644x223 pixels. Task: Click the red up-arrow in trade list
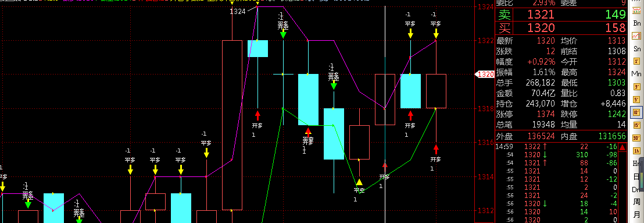tap(622, 147)
